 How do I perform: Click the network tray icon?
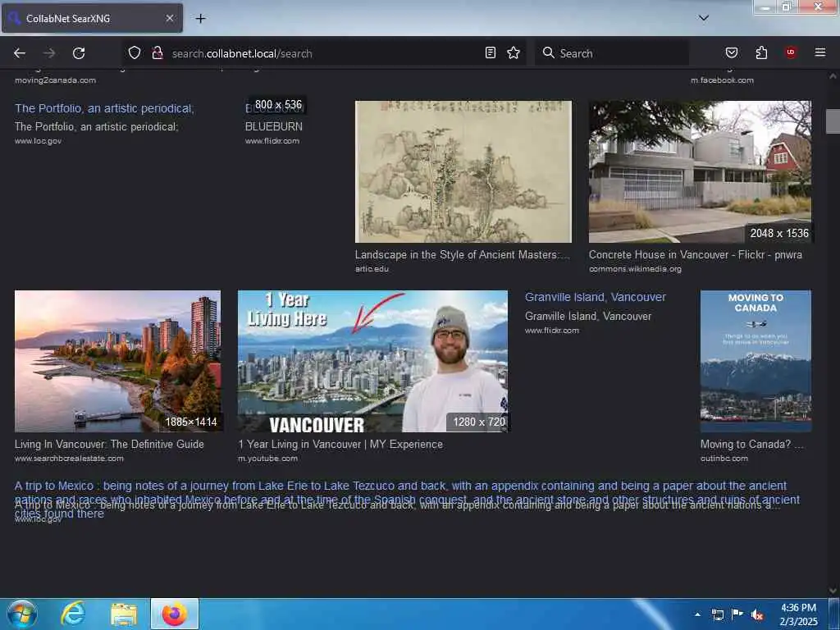pos(718,614)
